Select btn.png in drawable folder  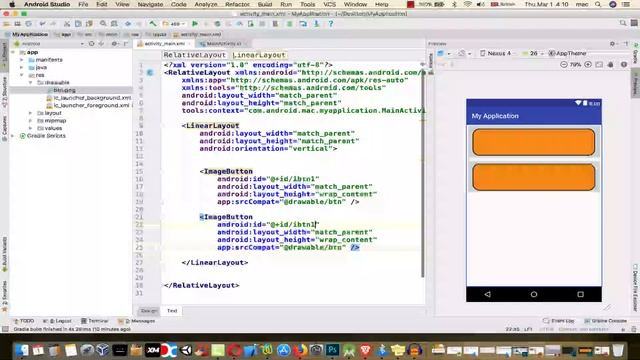pyautogui.click(x=64, y=90)
